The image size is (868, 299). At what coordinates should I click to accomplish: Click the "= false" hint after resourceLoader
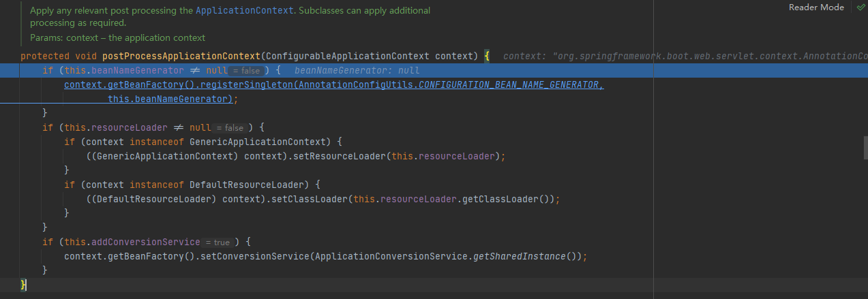point(230,128)
